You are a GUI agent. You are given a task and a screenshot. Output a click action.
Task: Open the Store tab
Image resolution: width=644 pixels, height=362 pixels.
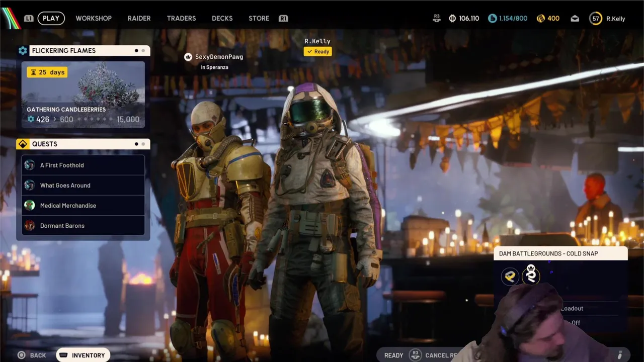coord(259,18)
